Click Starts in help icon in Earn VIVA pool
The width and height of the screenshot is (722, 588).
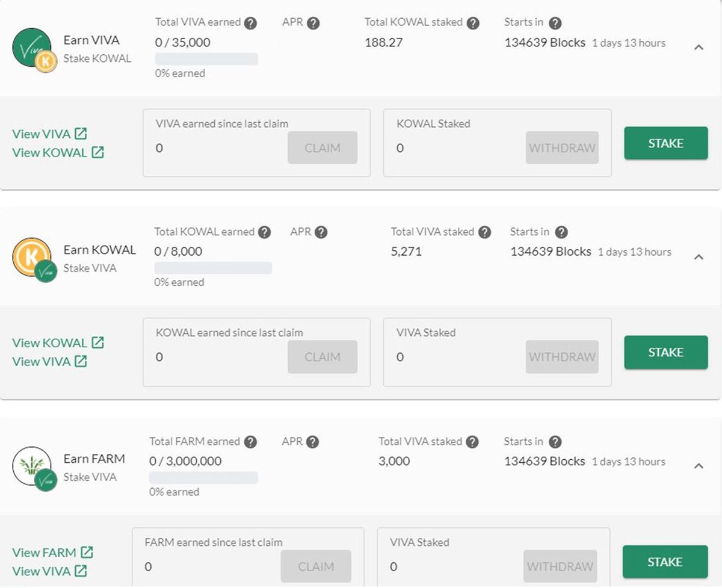[x=555, y=23]
